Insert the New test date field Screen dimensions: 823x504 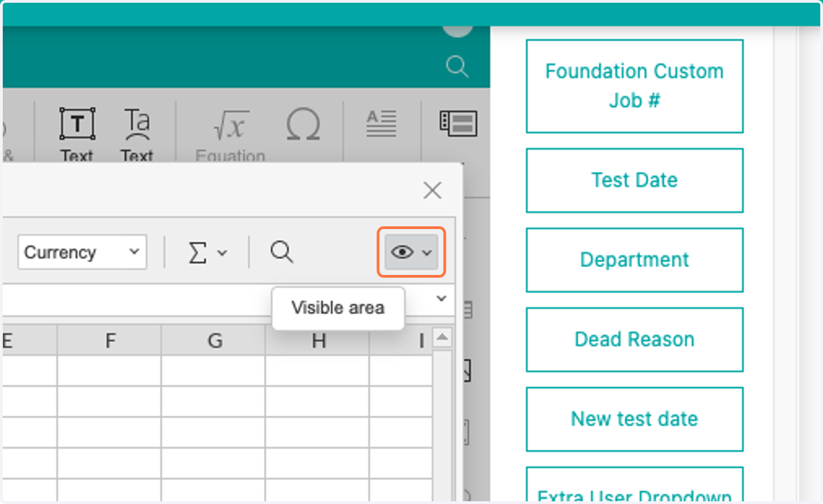[634, 419]
